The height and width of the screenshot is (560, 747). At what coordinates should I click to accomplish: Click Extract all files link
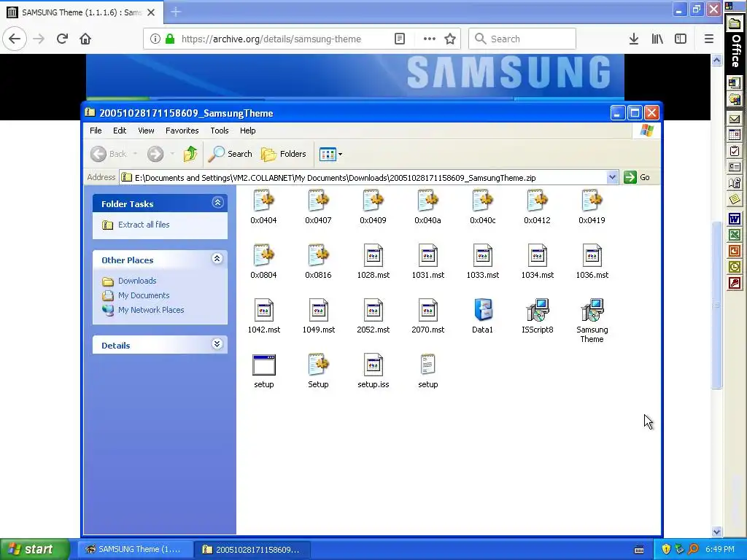pos(144,225)
